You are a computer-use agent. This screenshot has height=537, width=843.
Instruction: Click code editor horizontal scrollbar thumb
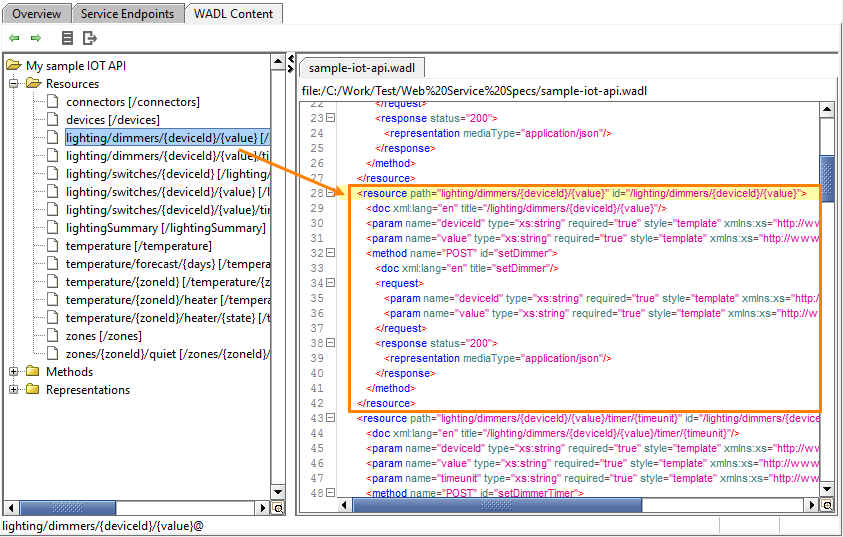[497, 505]
